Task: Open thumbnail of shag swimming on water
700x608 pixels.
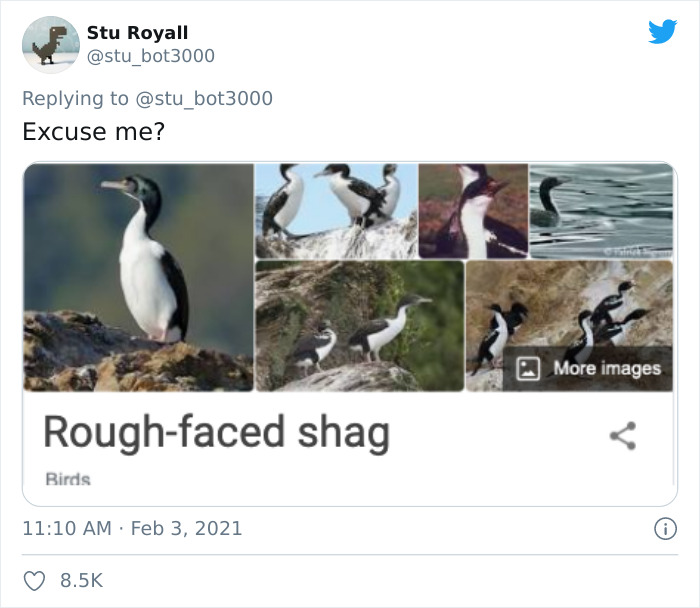Action: click(x=601, y=211)
